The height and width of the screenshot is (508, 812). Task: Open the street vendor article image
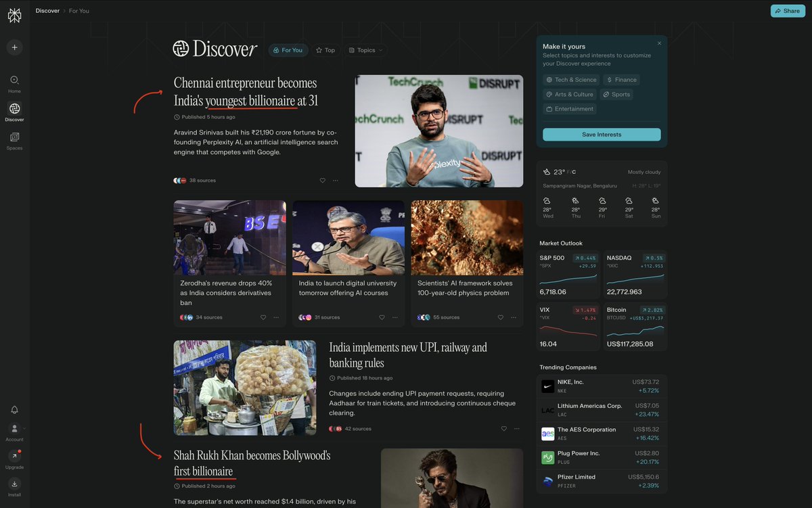tap(245, 388)
